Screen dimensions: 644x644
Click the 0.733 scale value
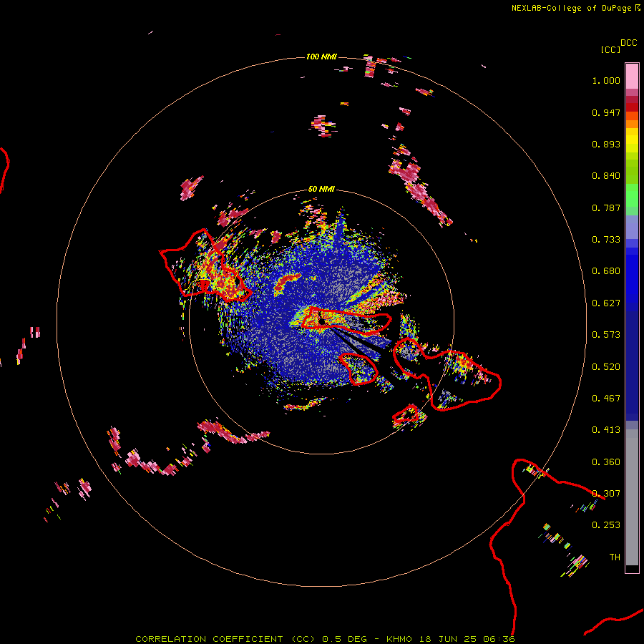[x=606, y=240]
